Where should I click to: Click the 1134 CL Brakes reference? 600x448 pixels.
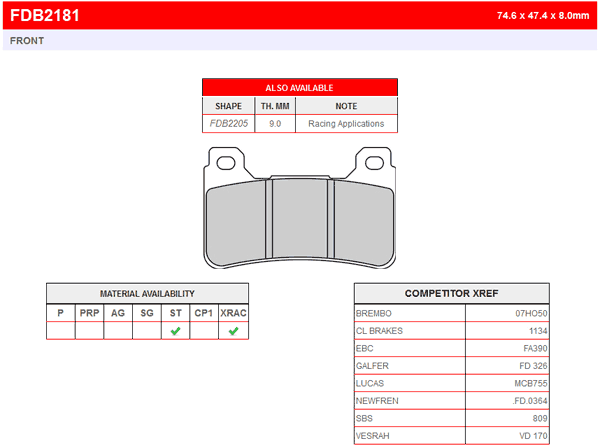538,331
